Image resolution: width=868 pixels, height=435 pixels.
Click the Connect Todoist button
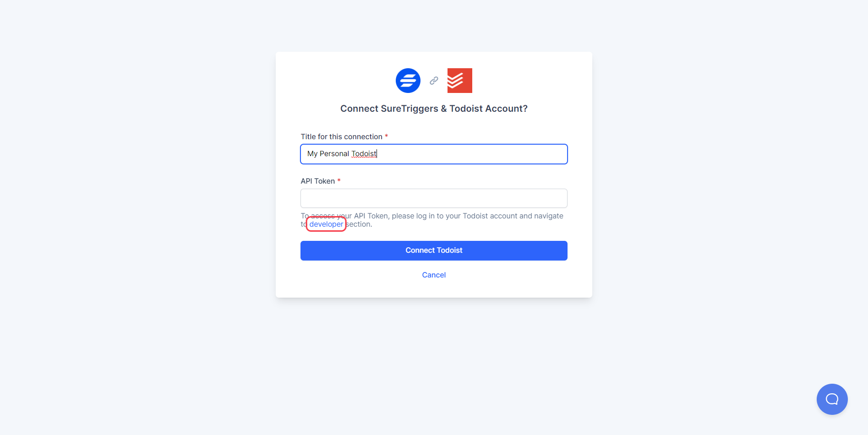pyautogui.click(x=433, y=250)
